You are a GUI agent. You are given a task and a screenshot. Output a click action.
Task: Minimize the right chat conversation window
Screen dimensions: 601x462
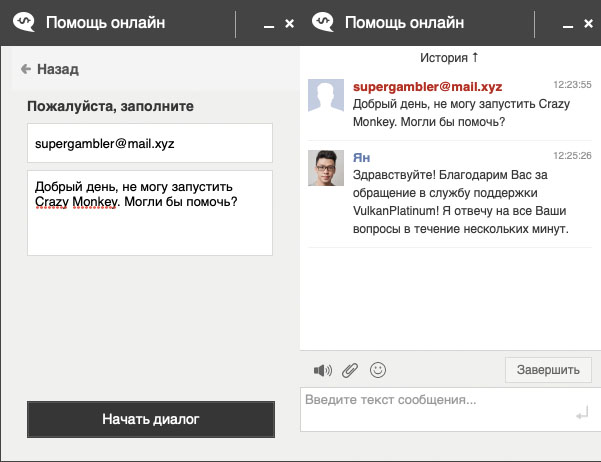tap(568, 23)
